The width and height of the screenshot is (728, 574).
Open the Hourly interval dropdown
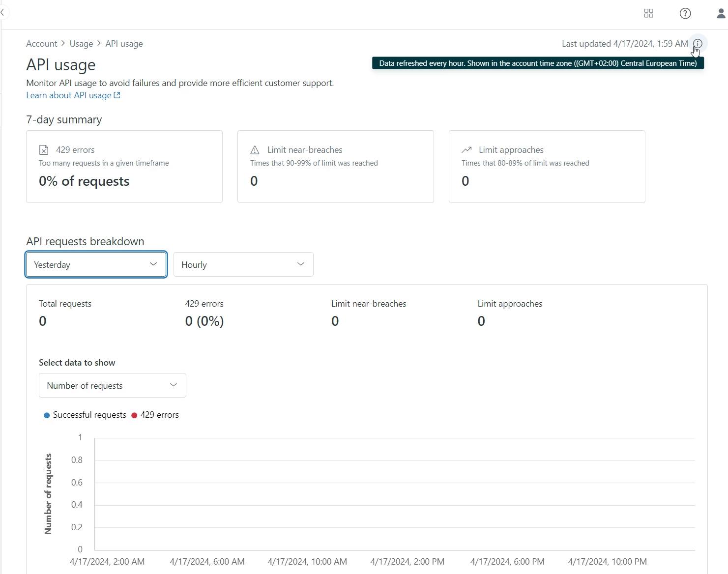click(x=243, y=264)
